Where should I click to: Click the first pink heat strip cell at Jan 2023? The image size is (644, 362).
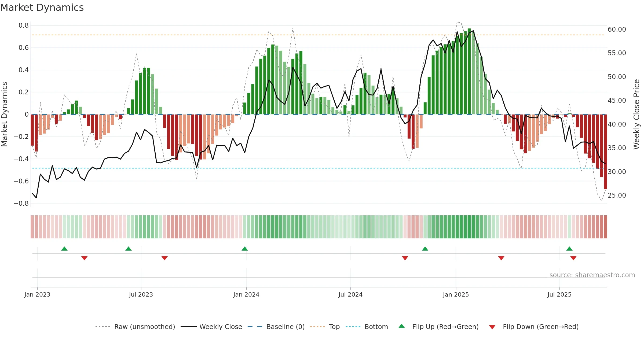32,227
